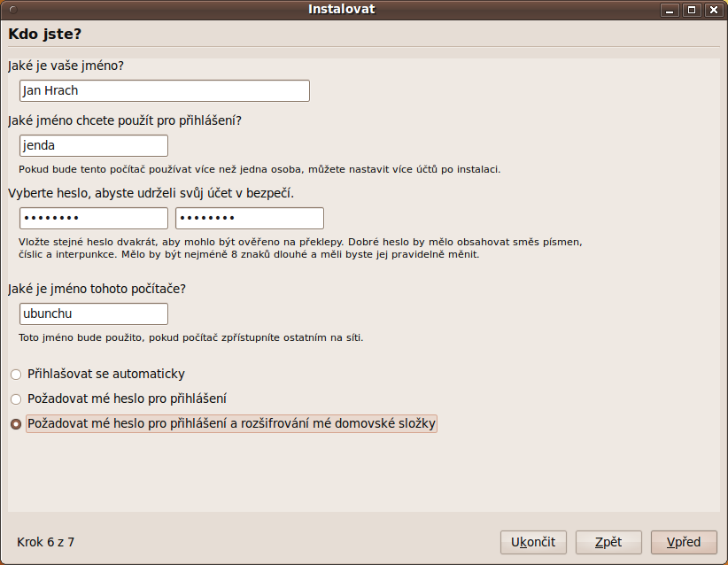Click the 'Jaké je jméno tohoto počítače?' label
This screenshot has height=565, width=728.
pos(97,289)
